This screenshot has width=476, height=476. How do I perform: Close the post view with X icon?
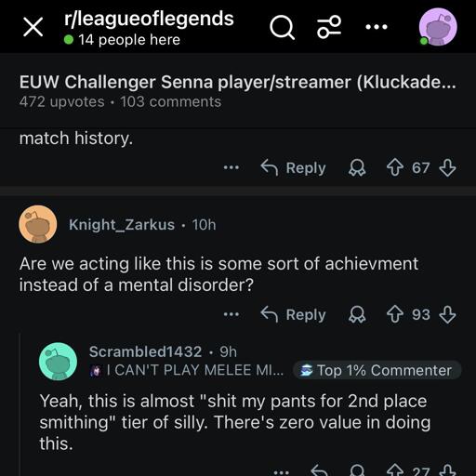tap(33, 27)
